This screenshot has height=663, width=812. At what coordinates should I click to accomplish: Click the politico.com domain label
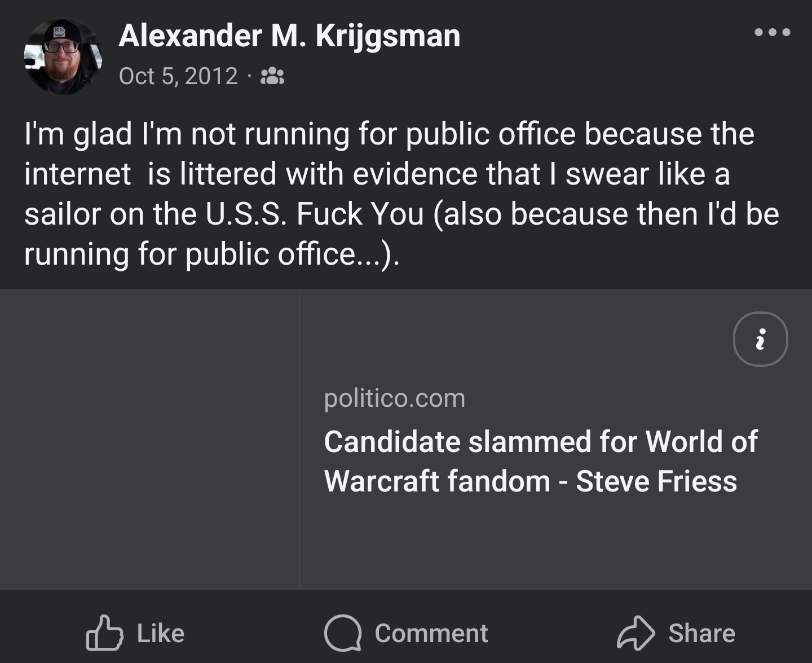pyautogui.click(x=395, y=398)
